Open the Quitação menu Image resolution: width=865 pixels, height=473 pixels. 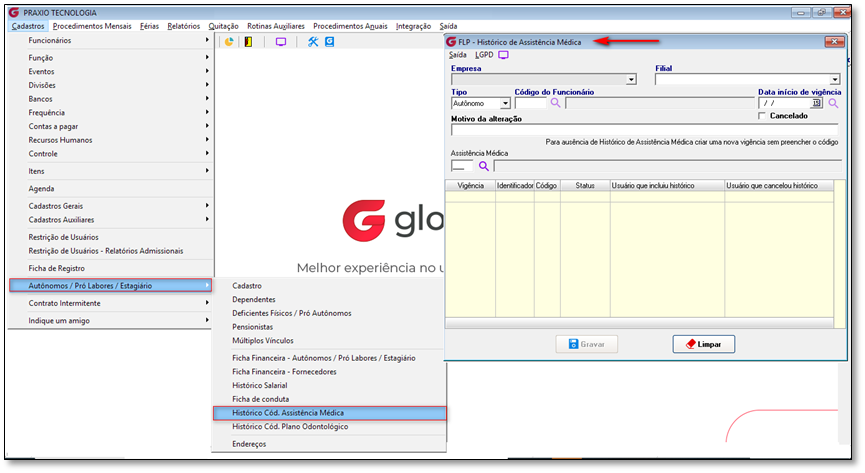coord(223,26)
